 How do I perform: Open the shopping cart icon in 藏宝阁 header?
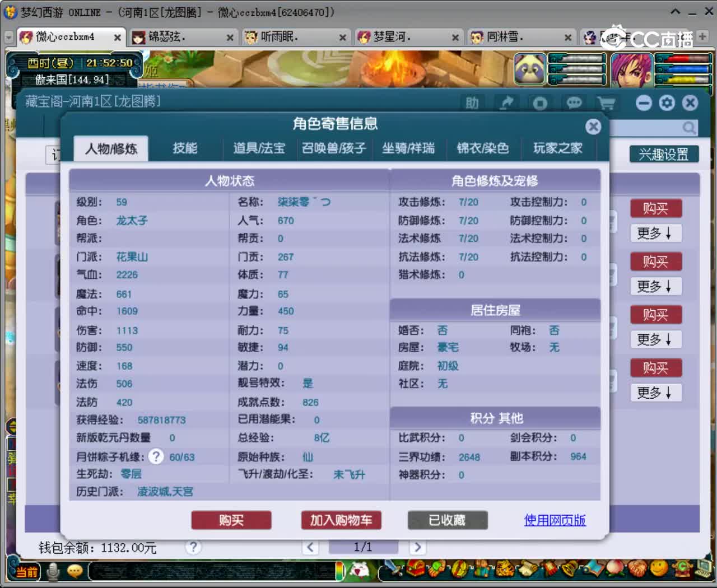click(x=606, y=103)
